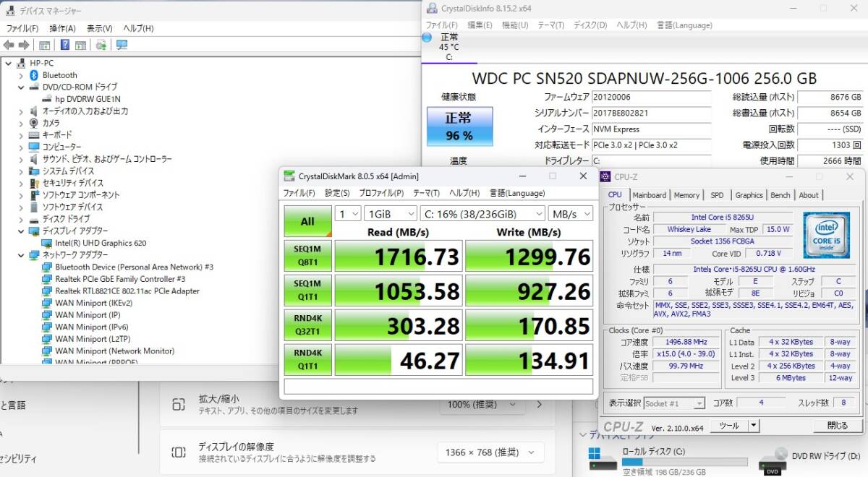Viewport: 868px width, 477px height.
Task: Select the hp DVDRW GUE1N device
Action: [x=88, y=99]
